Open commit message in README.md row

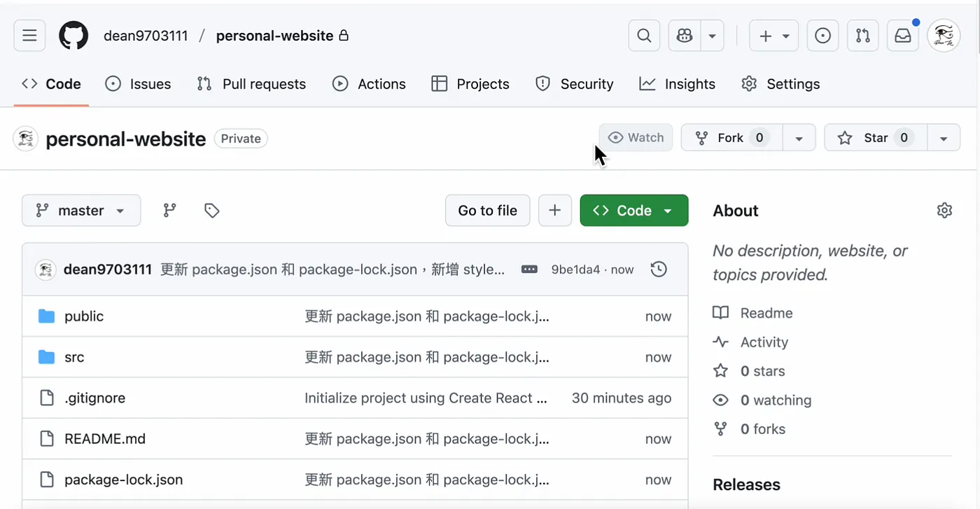427,439
